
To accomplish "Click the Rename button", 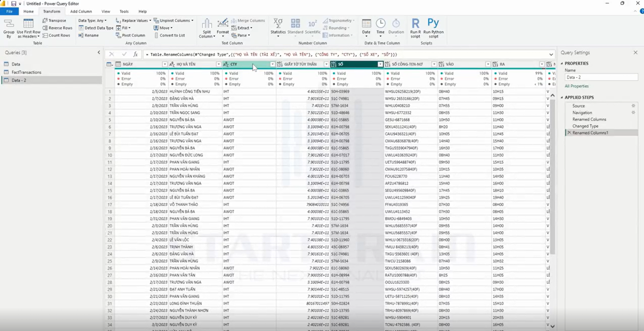I will coord(88,35).
